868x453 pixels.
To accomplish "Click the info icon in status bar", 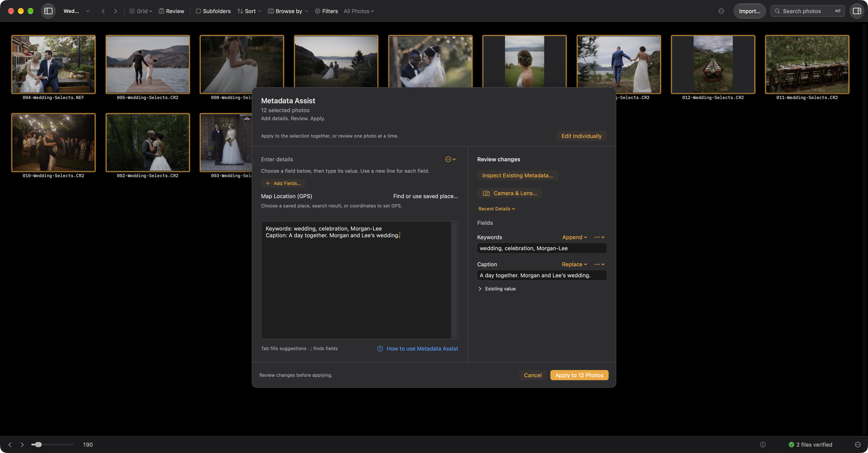I will coord(763,445).
